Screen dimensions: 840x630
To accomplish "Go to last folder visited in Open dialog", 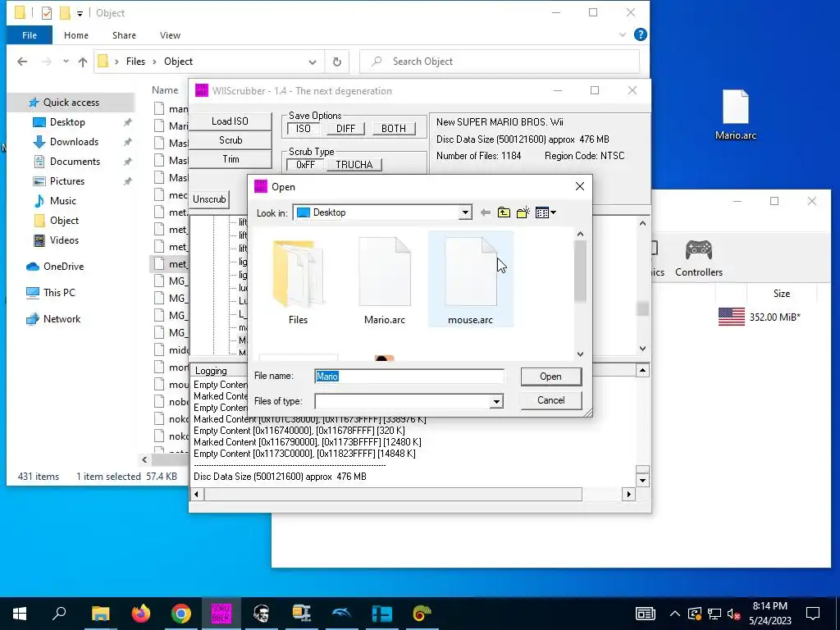I will point(486,212).
